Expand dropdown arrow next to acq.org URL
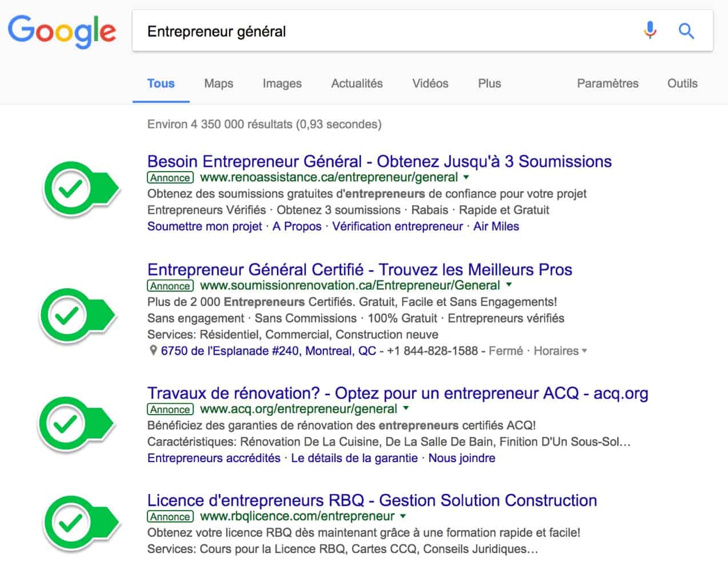 [406, 409]
